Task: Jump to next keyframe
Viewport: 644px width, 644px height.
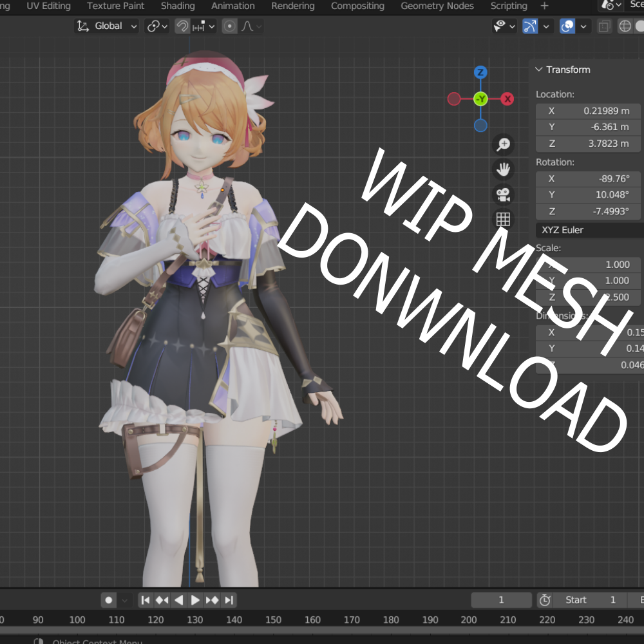Action: 212,600
